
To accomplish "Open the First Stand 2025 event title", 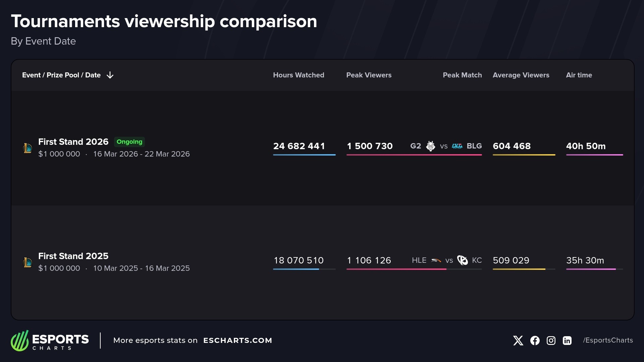I will click(x=73, y=256).
